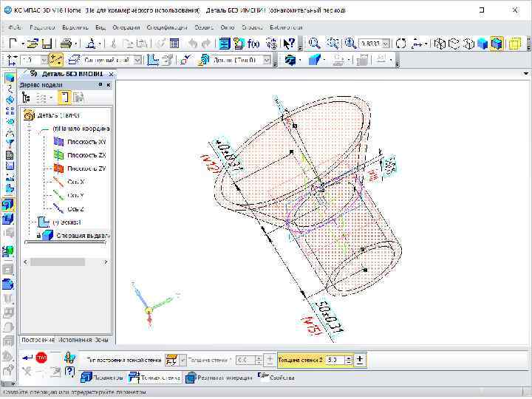
Task: Open the Операции menu
Action: tap(126, 27)
